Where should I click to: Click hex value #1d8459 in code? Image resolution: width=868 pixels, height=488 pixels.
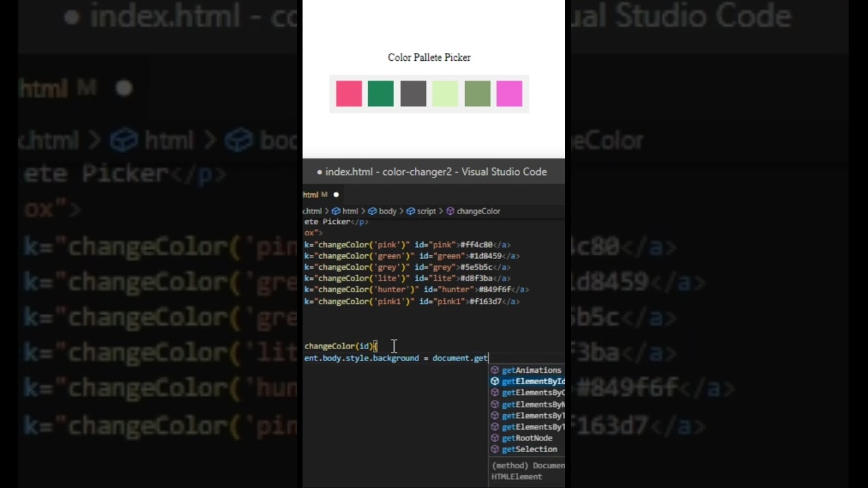[x=486, y=256]
